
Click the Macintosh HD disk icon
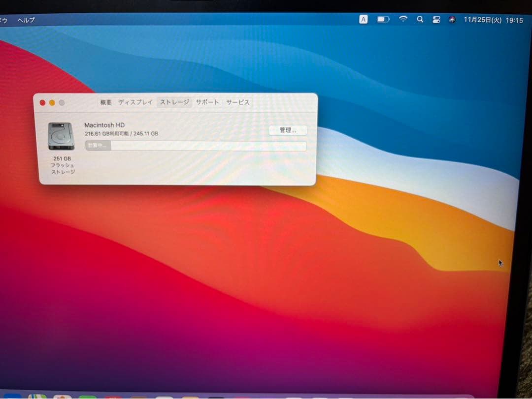(60, 136)
